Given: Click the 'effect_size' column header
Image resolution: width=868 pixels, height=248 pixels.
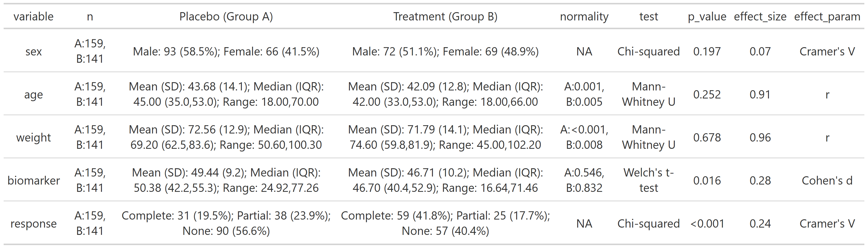Looking at the screenshot, I should [x=760, y=17].
